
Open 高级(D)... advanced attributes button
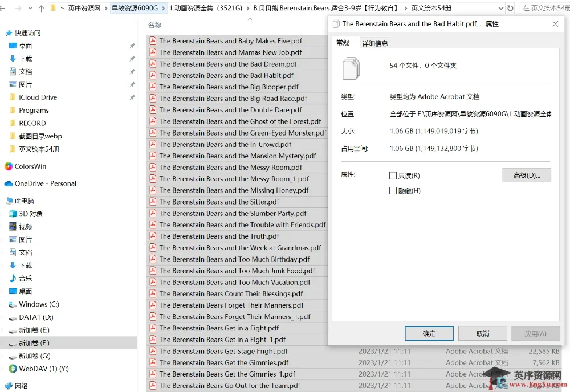pyautogui.click(x=527, y=175)
